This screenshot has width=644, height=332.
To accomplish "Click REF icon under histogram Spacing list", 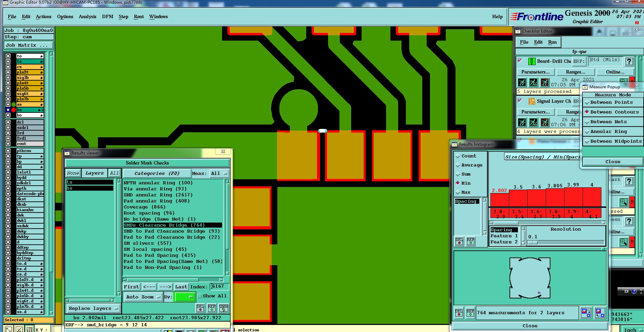I will tap(471, 241).
